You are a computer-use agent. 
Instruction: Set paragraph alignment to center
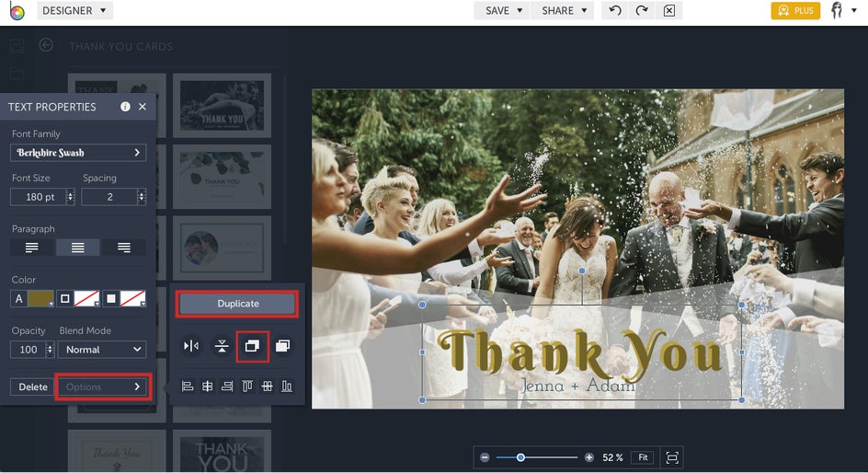(x=78, y=248)
